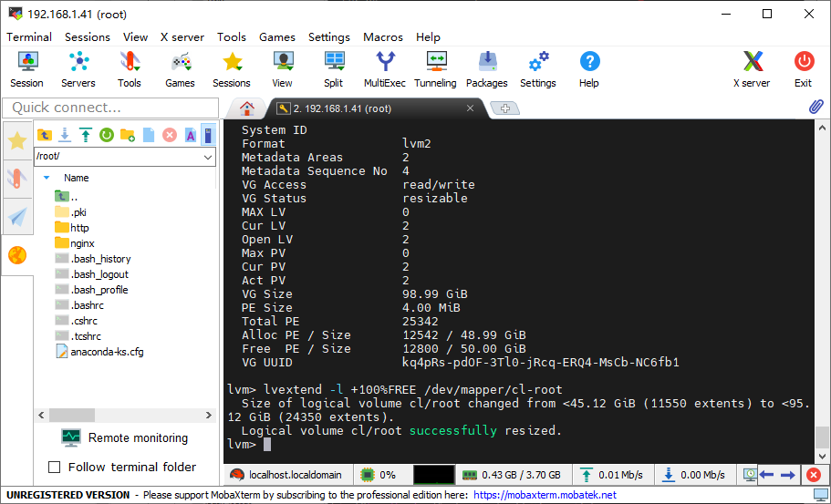Image resolution: width=831 pixels, height=504 pixels.
Task: Click the sort arrow beside Name header
Action: point(47,178)
